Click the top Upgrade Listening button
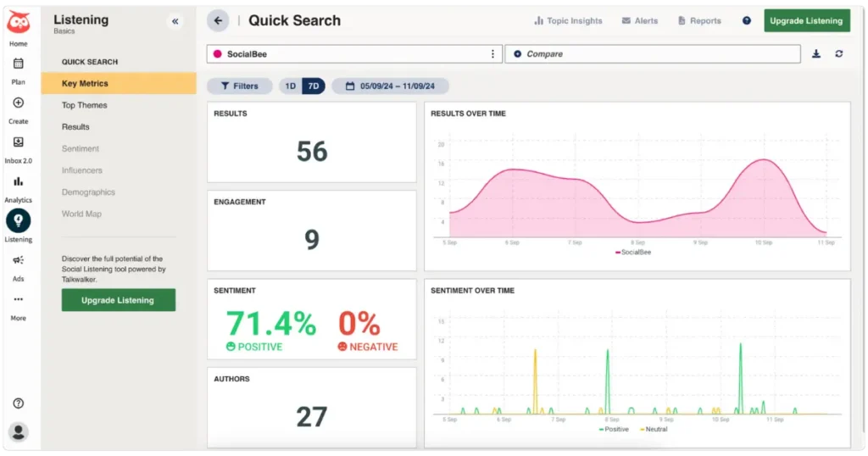The image size is (868, 456). point(807,21)
